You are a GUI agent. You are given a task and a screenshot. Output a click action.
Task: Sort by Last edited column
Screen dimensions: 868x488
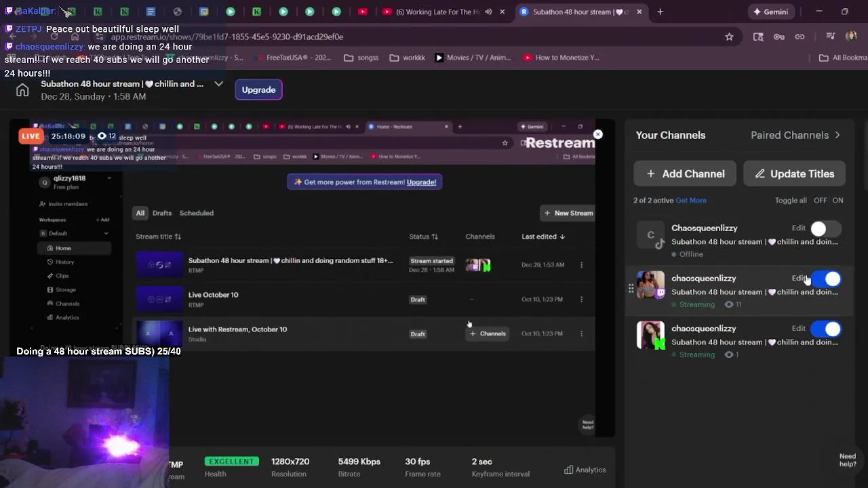tap(543, 237)
